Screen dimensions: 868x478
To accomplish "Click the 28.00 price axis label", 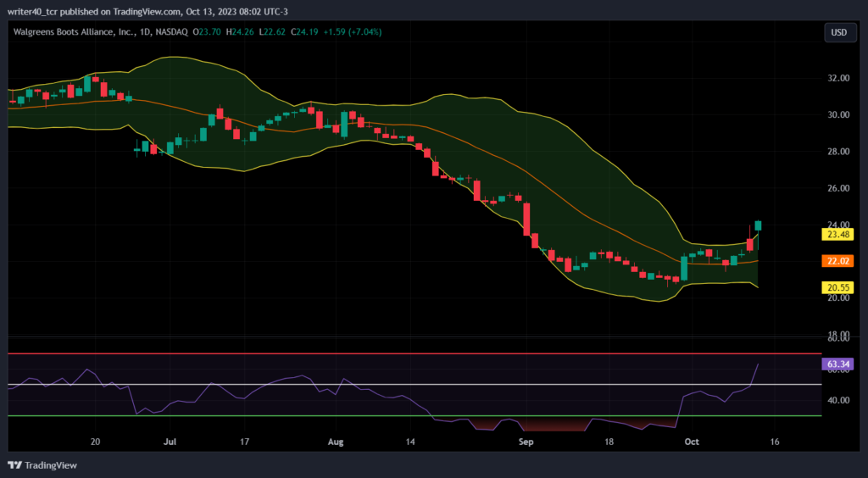I will [x=838, y=152].
